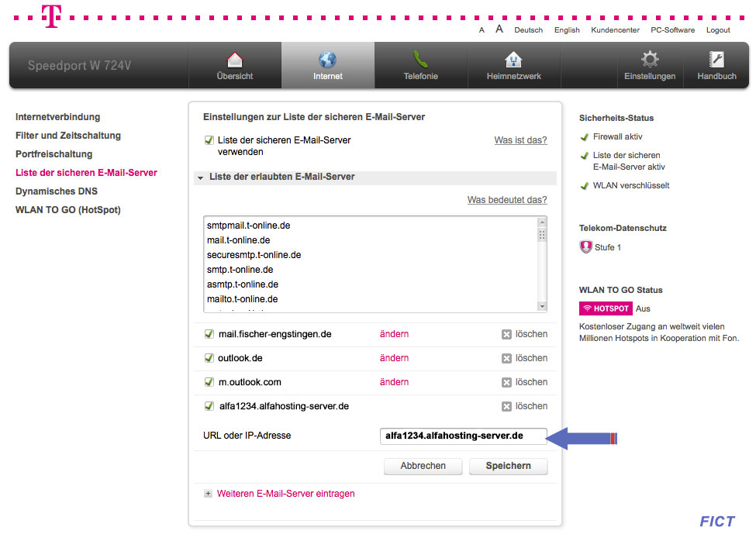Screen dimensions: 756x541
Task: Click the pink HOTSPOT badge
Action: coord(606,308)
